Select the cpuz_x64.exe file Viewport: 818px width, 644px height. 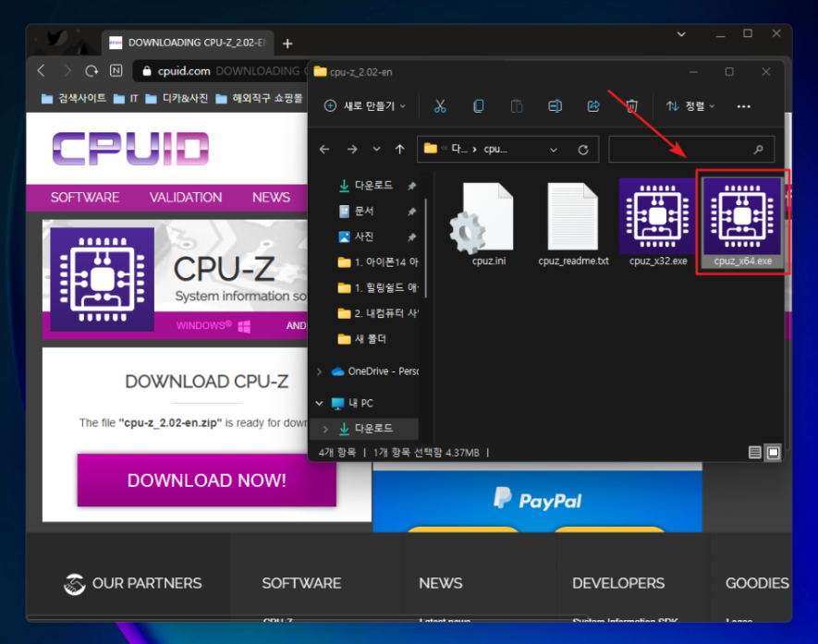pyautogui.click(x=742, y=223)
